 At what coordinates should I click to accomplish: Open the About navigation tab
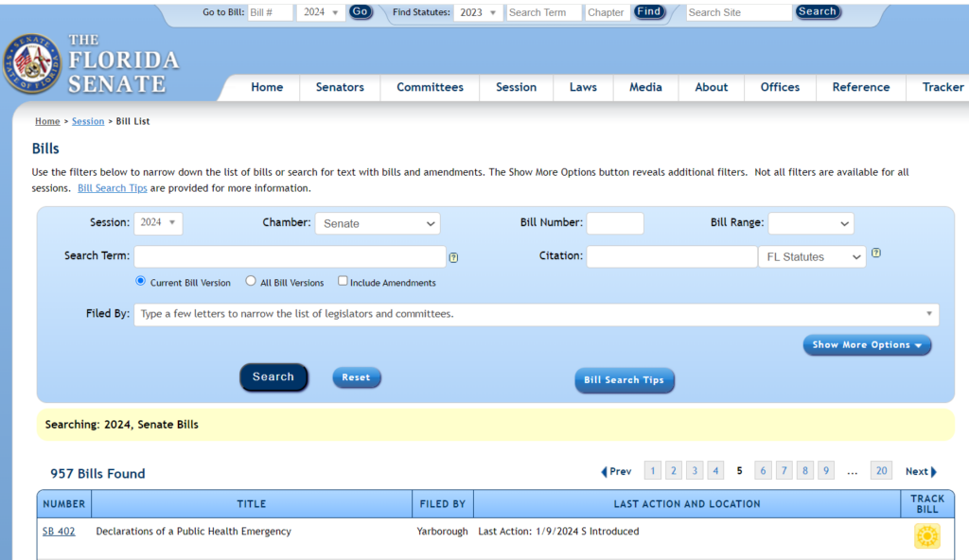712,87
